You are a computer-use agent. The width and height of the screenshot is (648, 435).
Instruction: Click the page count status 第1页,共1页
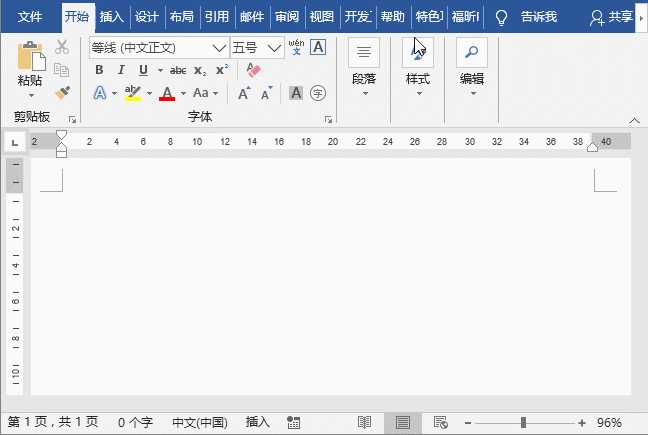coord(53,422)
